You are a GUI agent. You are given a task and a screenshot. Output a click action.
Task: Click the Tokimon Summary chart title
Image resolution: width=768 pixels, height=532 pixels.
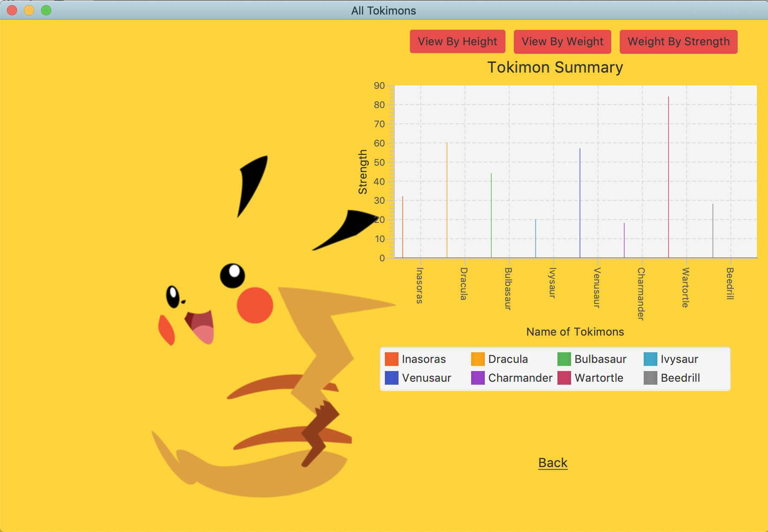pos(556,67)
